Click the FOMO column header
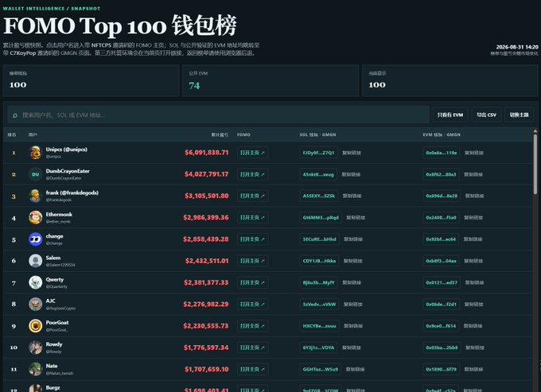The image size is (541, 392). click(x=243, y=135)
